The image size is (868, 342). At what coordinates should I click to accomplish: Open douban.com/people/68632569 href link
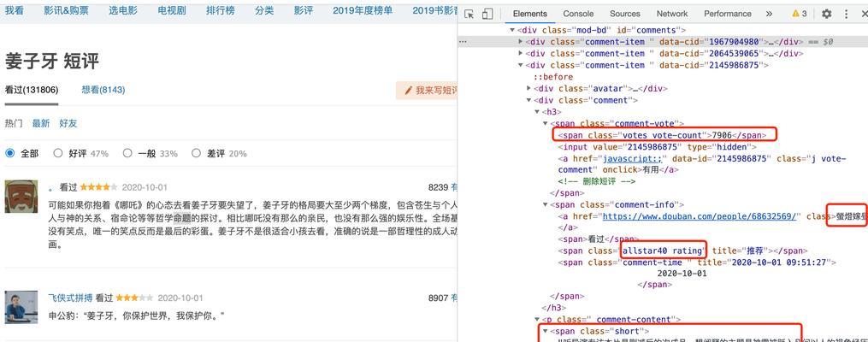[x=700, y=216]
